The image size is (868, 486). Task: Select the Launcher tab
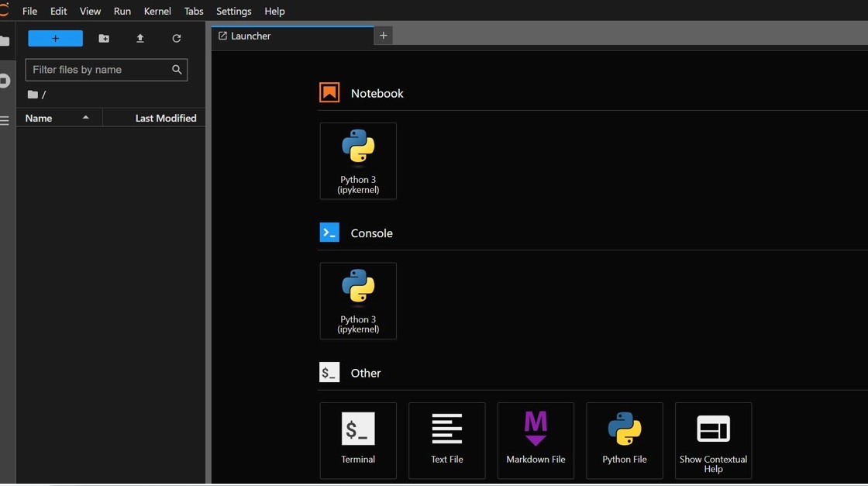[293, 36]
